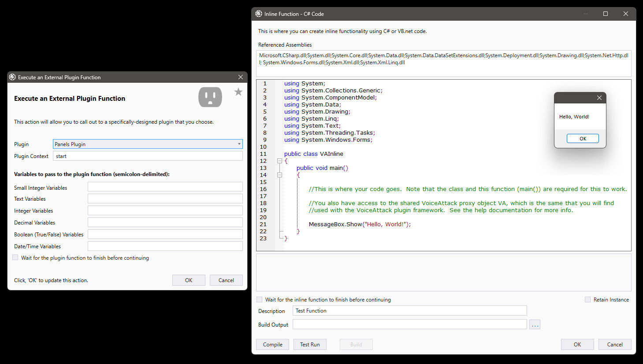Dismiss the Hello, World! message with OK
The image size is (643, 364).
click(583, 138)
